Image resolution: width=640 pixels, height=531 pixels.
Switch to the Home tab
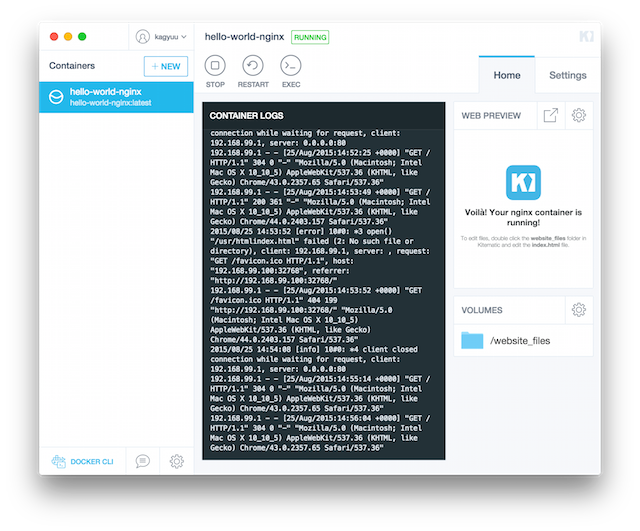(x=507, y=75)
